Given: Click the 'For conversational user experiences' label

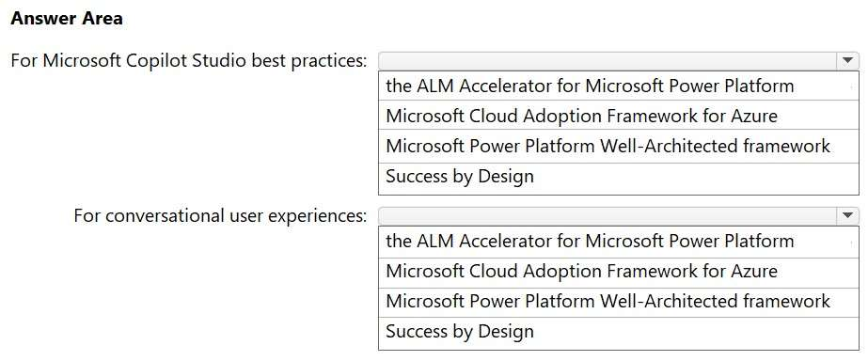Looking at the screenshot, I should tap(220, 215).
